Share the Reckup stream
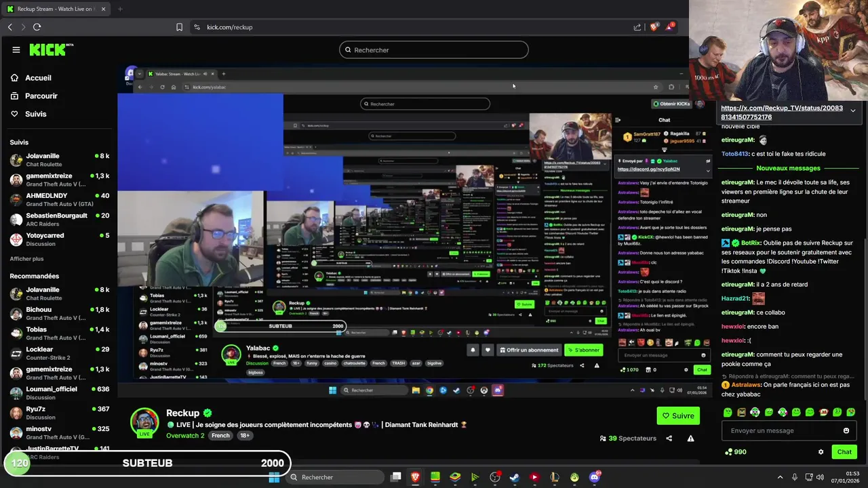 (669, 439)
